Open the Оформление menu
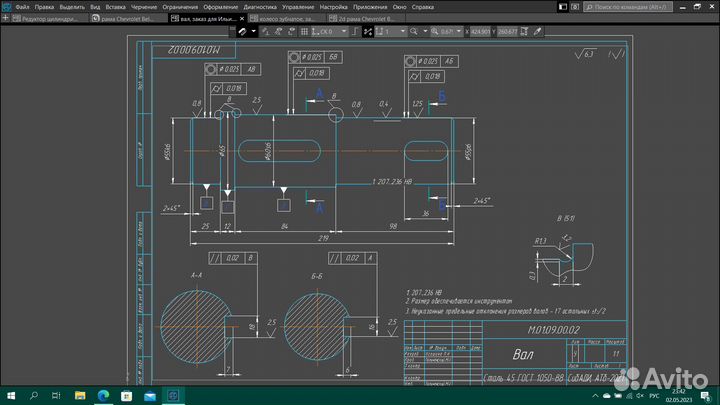Image resolution: width=720 pixels, height=405 pixels. point(220,7)
